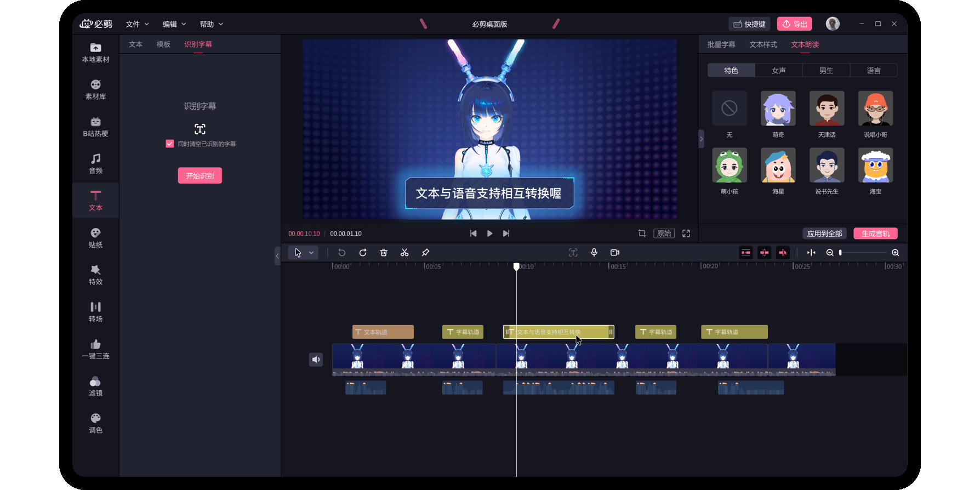Viewport: 980px width, 490px height.
Task: Open the 调色 color grading section
Action: 95,423
